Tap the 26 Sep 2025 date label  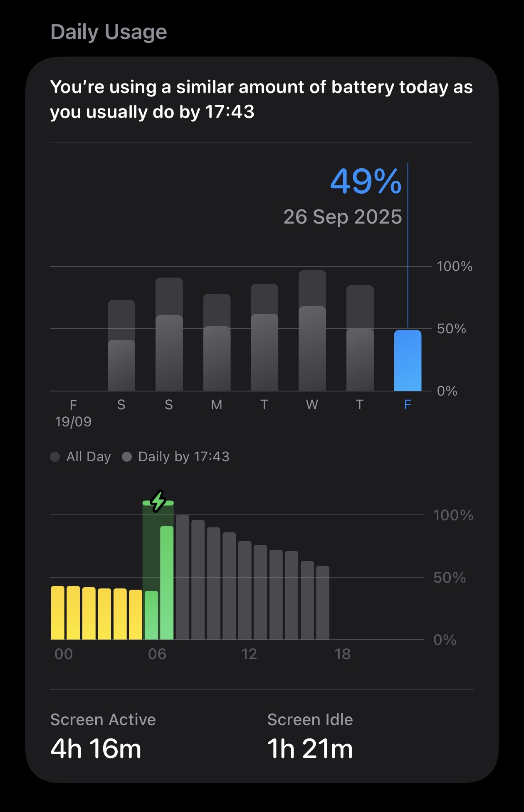coord(343,217)
